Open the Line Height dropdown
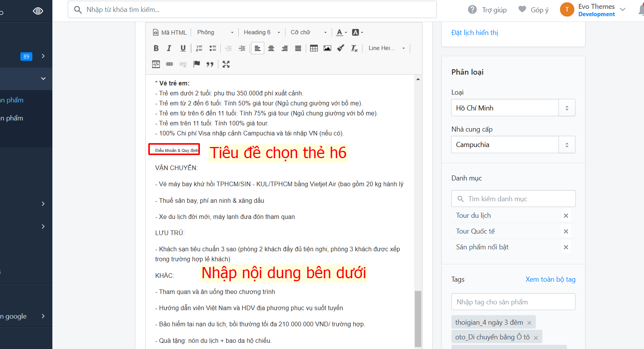This screenshot has width=644, height=349. pos(387,48)
